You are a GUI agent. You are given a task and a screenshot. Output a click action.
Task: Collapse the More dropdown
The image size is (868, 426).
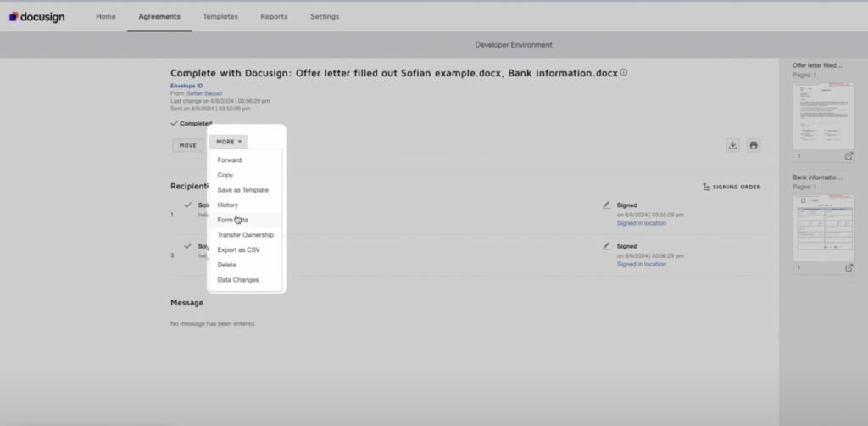pyautogui.click(x=228, y=142)
